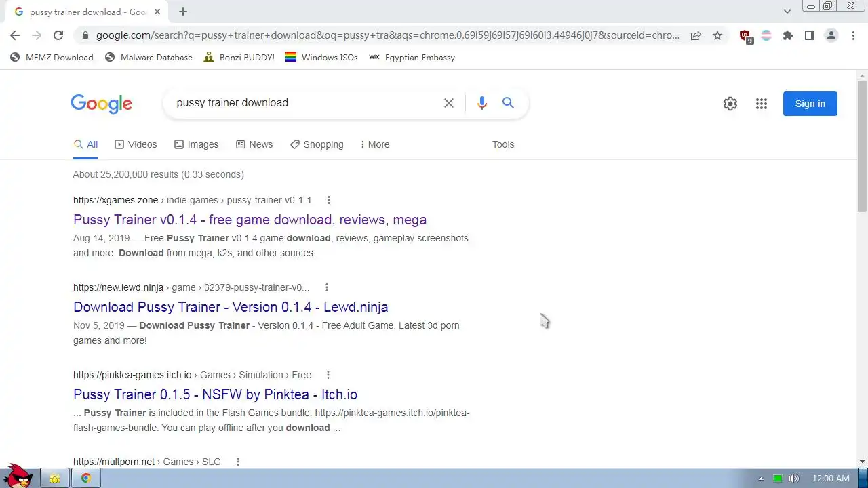The image size is (868, 488).
Task: Open the Itch.io result title link
Action: point(215,394)
